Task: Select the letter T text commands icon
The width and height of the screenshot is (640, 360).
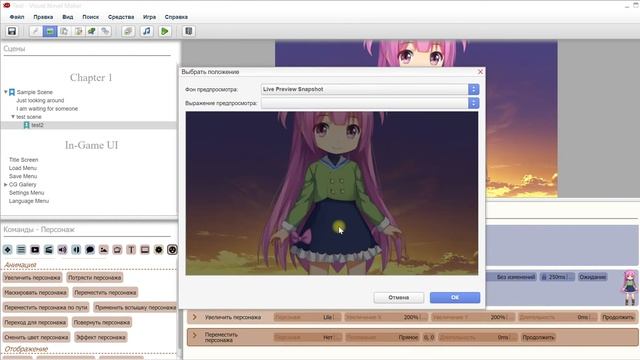Action: (x=131, y=249)
